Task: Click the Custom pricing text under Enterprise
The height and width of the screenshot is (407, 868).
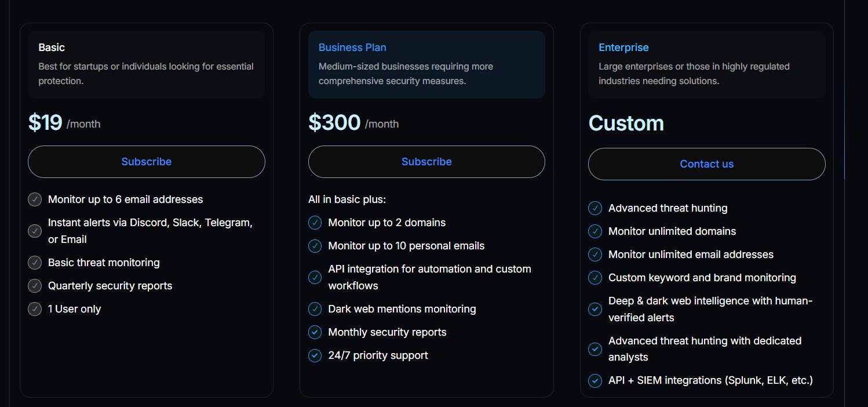Action: [626, 123]
